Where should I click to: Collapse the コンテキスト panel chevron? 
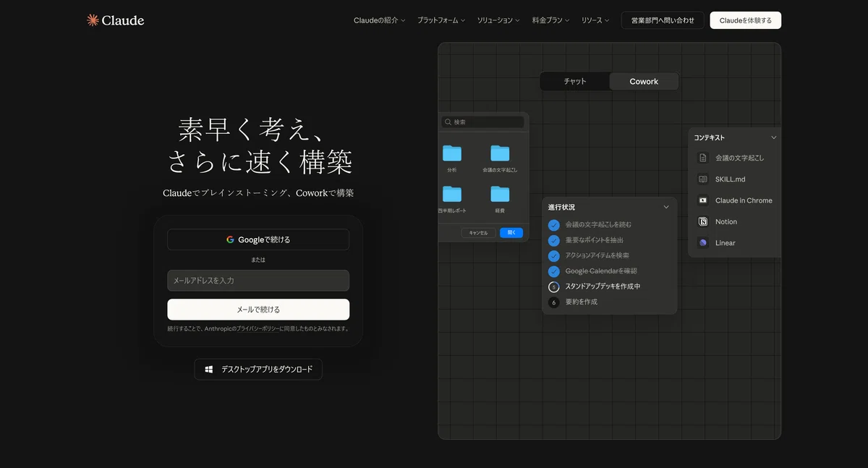773,137
